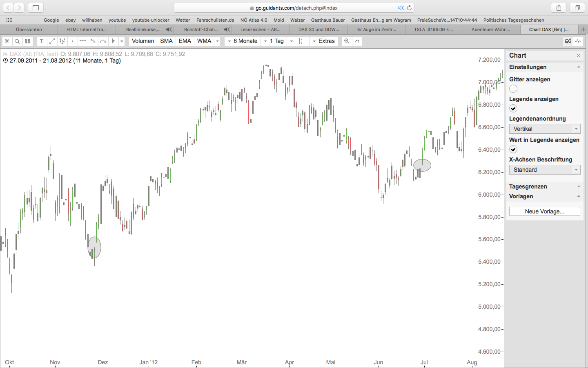Screen dimensions: 588x368
Task: Click the undo arrow in the toolbar
Action: 357,41
